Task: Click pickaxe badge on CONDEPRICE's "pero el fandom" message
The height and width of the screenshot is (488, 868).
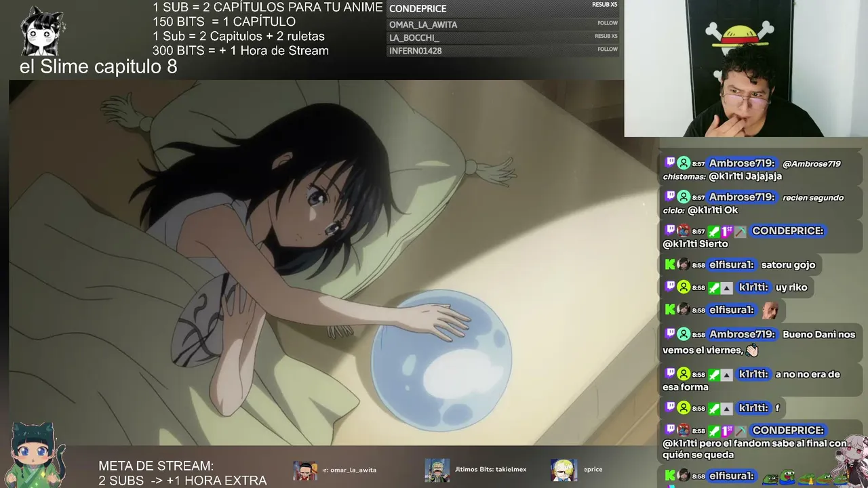Action: pos(740,430)
